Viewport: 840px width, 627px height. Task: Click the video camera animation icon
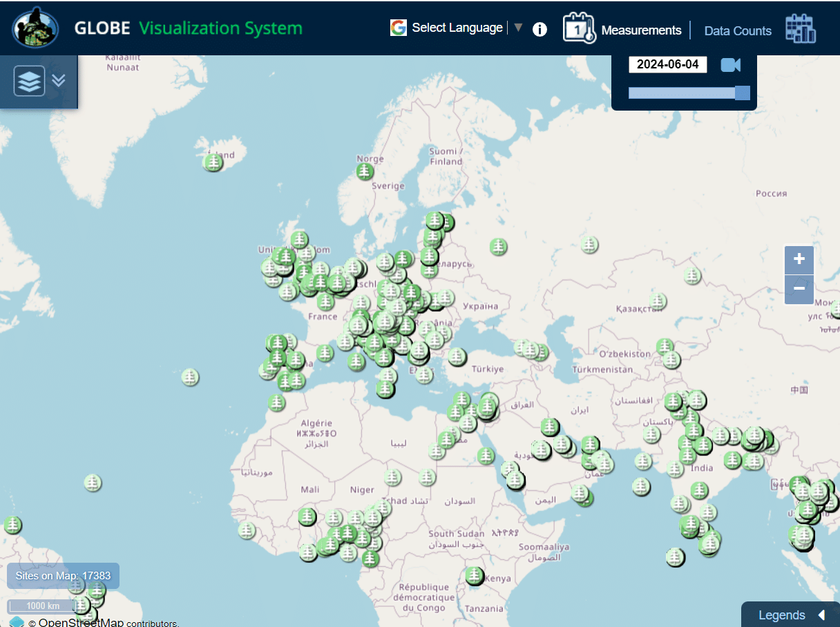pos(730,65)
